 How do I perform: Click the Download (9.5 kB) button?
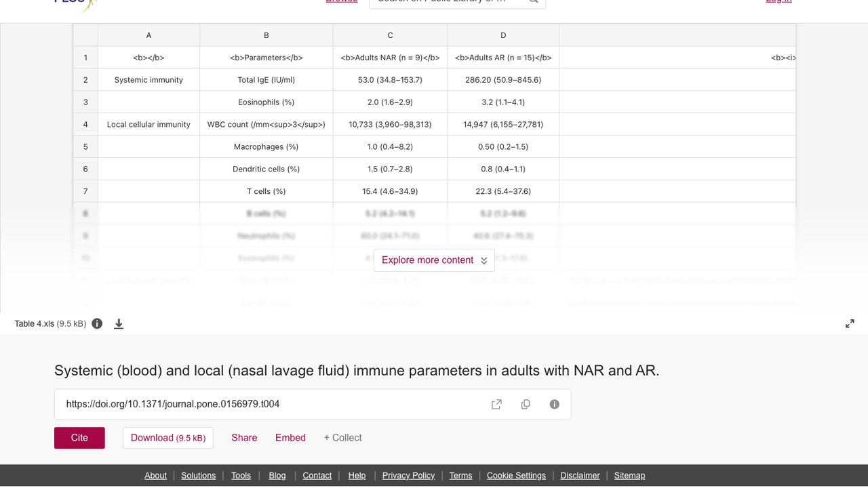click(x=168, y=438)
